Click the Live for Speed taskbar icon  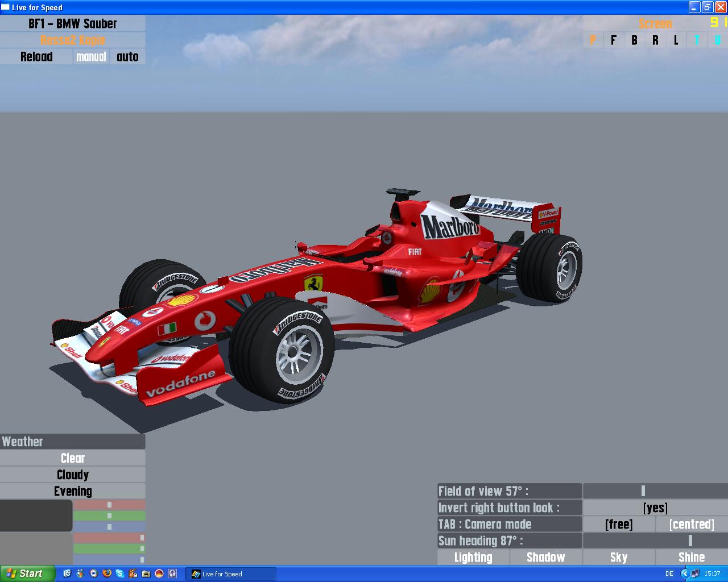[196, 574]
